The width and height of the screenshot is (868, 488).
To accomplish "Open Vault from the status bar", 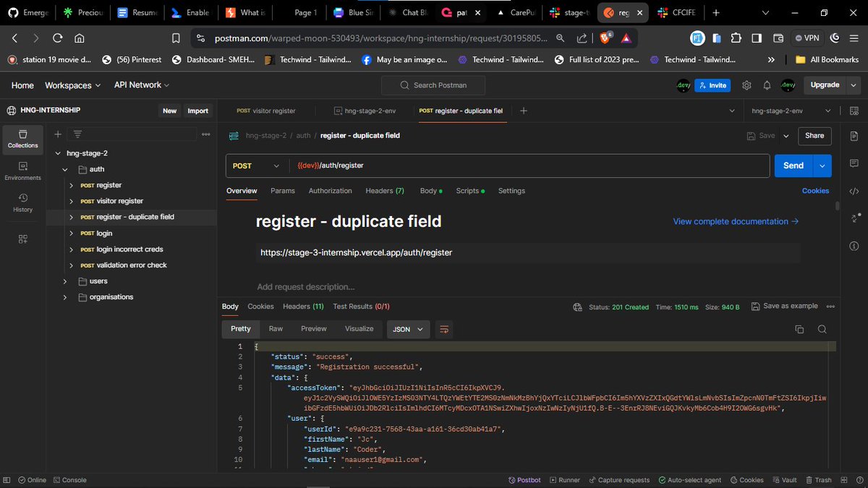I will [x=784, y=480].
